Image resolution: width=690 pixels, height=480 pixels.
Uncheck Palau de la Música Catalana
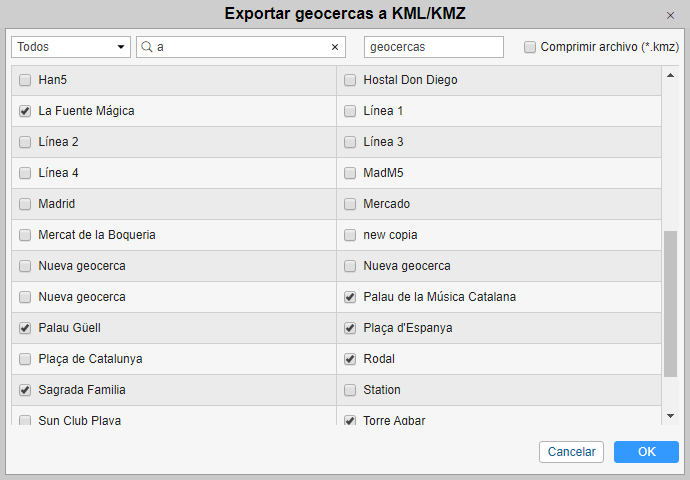350,297
